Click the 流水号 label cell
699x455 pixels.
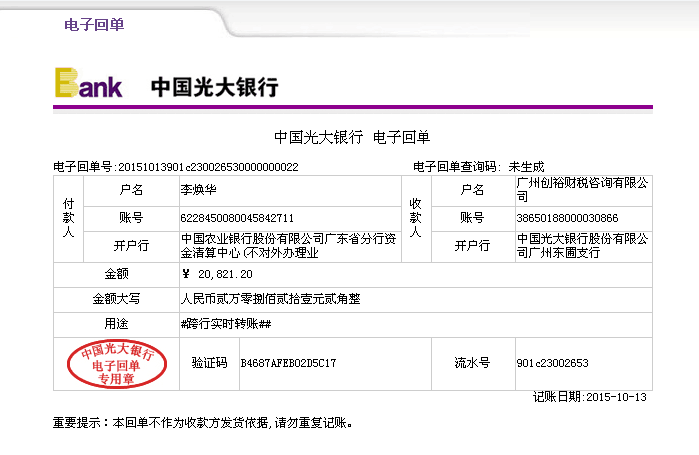473,363
